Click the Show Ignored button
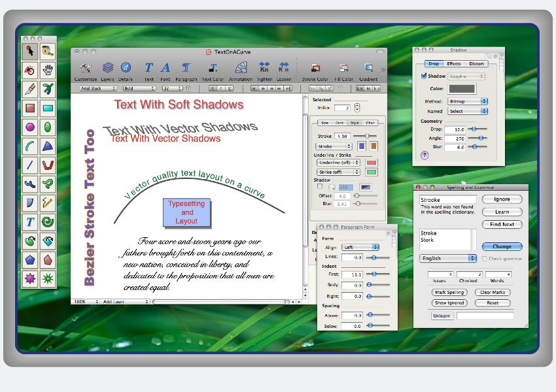This screenshot has width=556, height=392. (449, 303)
